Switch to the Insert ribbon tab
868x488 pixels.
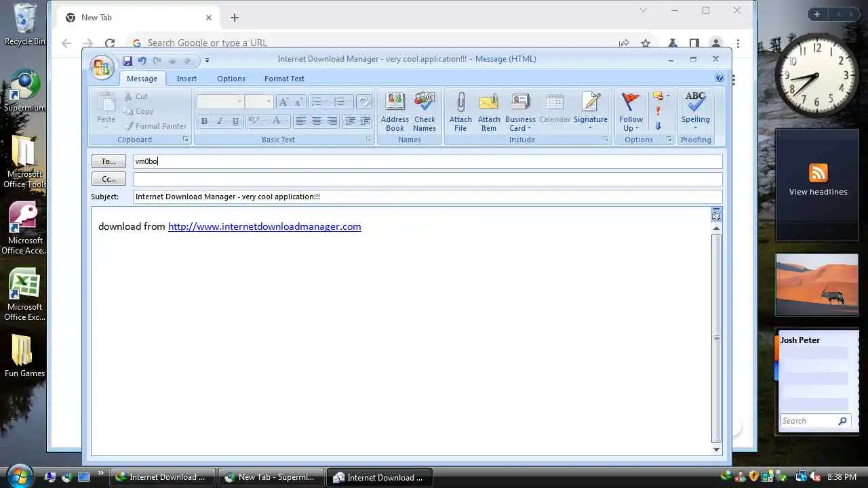(x=186, y=79)
